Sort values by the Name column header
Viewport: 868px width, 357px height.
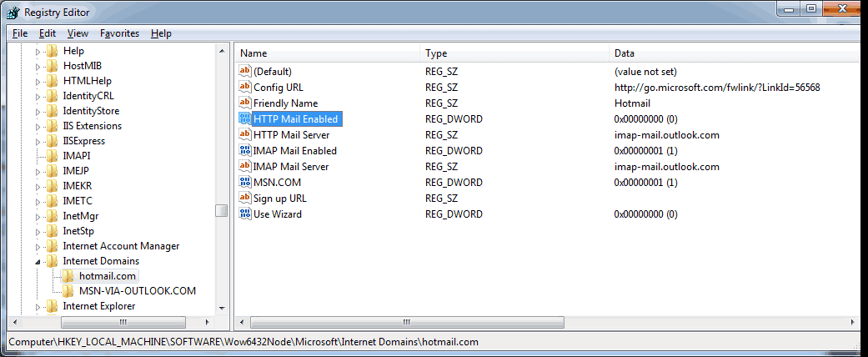click(328, 53)
